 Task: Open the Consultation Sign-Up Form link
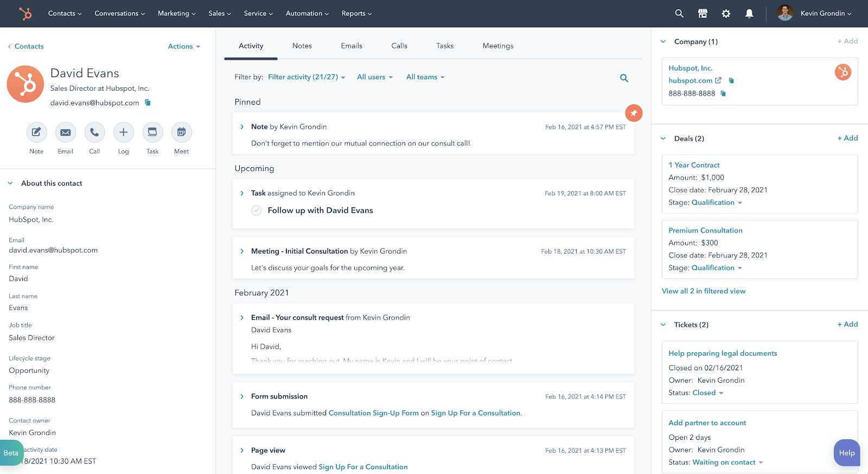[x=374, y=413]
